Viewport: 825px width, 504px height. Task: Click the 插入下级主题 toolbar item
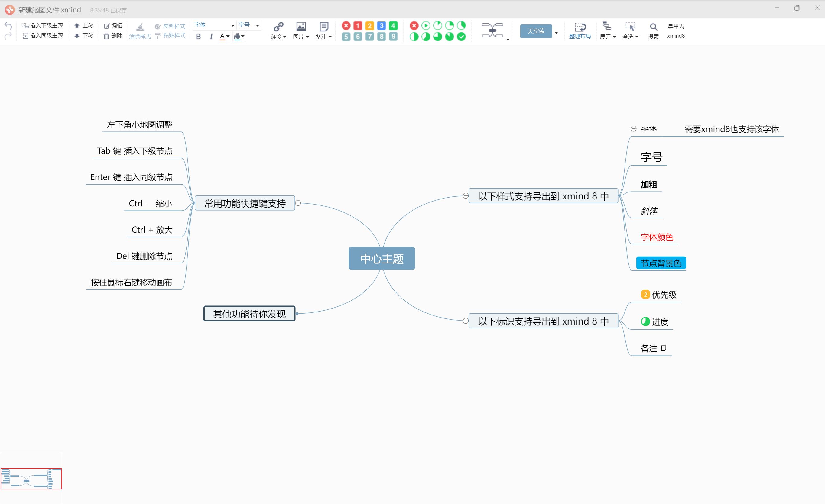(43, 25)
